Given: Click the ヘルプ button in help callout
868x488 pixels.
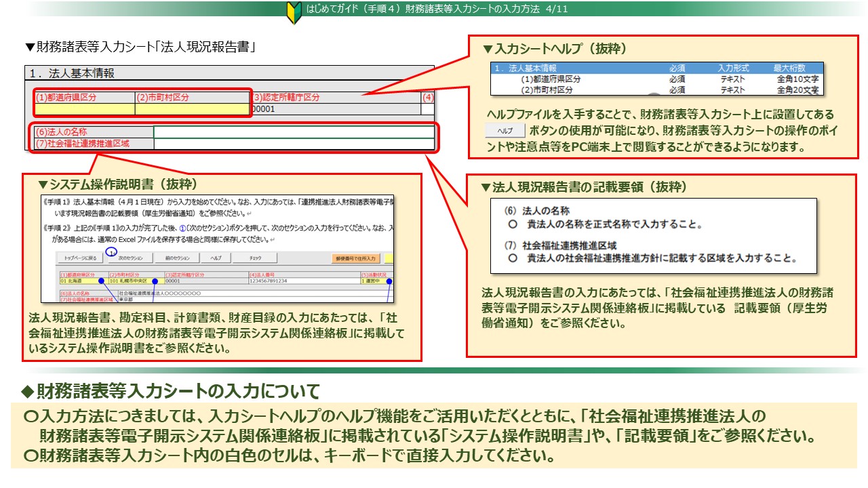Looking at the screenshot, I should (505, 131).
